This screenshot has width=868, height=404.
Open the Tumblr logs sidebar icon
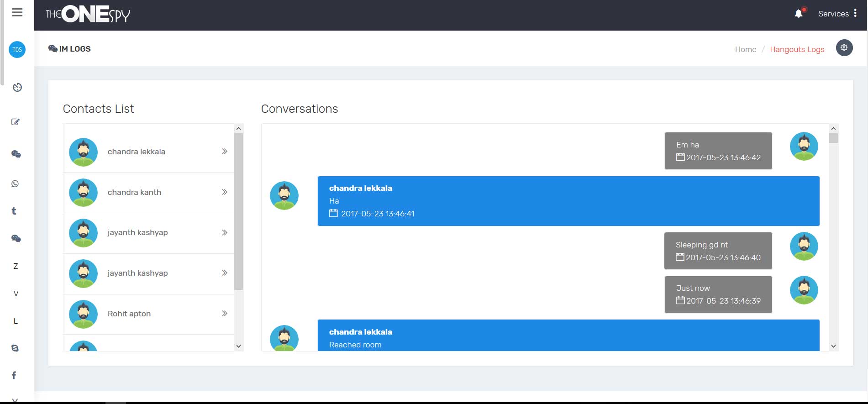pyautogui.click(x=14, y=211)
